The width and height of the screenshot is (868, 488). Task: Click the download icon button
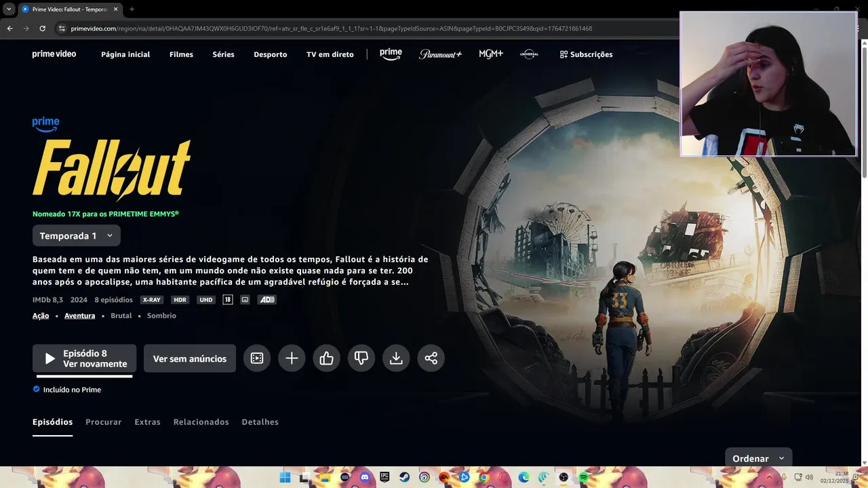tap(396, 359)
